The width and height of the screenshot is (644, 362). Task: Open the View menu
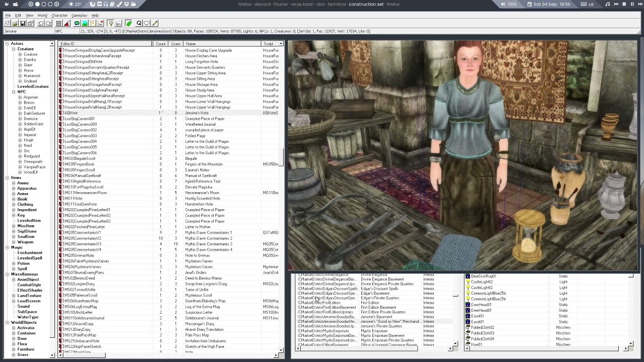30,16
